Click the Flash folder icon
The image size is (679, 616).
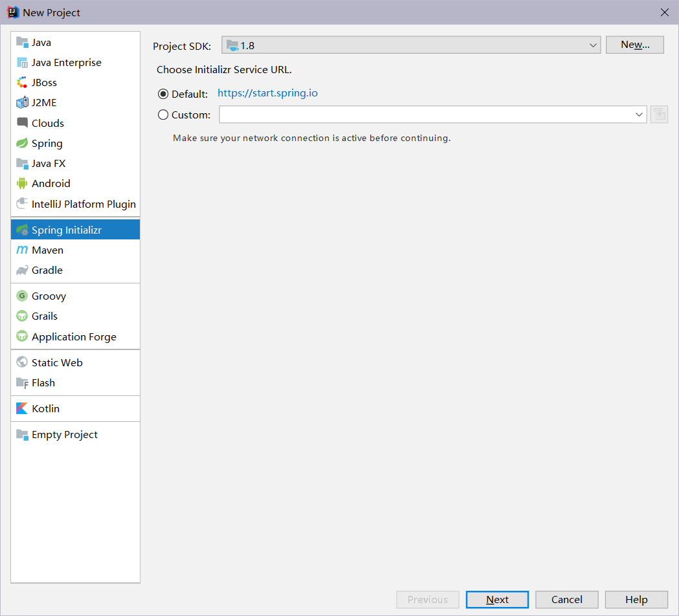22,382
